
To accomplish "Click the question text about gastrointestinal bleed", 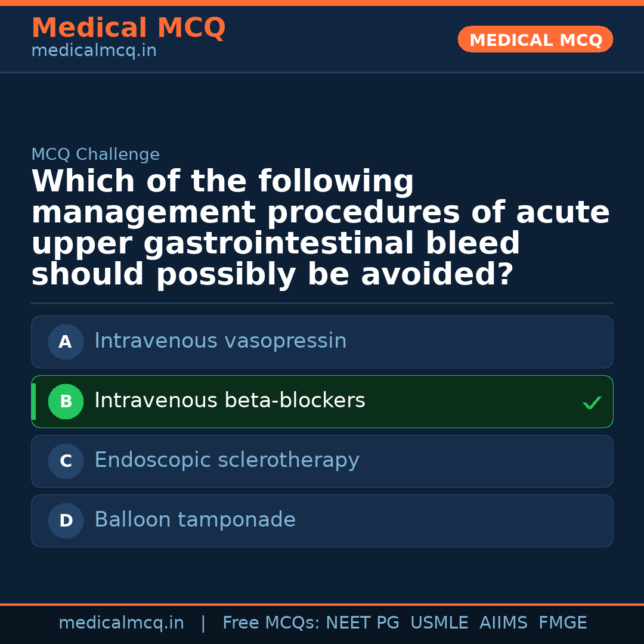I will point(320,228).
